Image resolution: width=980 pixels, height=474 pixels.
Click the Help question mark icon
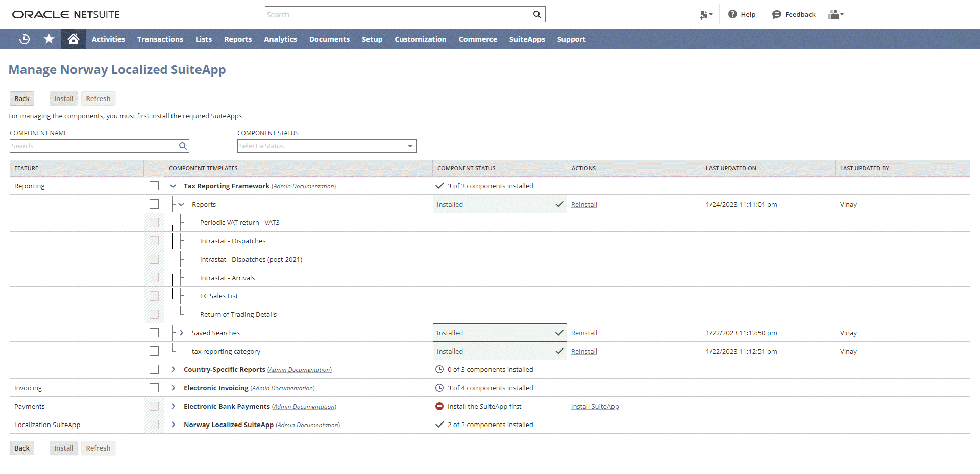[732, 14]
